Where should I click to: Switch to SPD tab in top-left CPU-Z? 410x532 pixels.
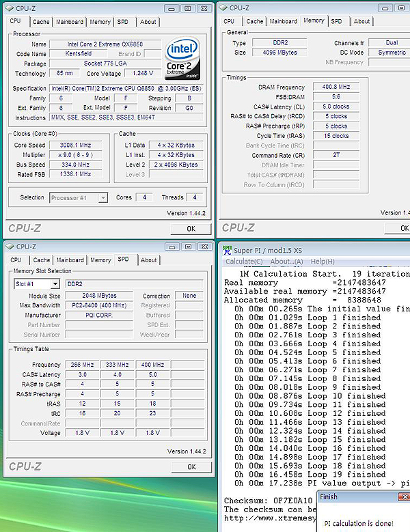coord(123,22)
